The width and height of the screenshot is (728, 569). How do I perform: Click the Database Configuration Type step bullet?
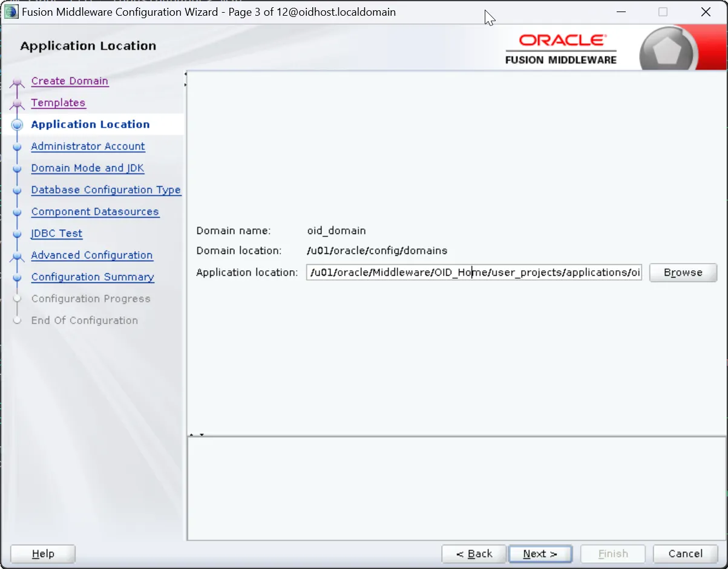(x=17, y=191)
